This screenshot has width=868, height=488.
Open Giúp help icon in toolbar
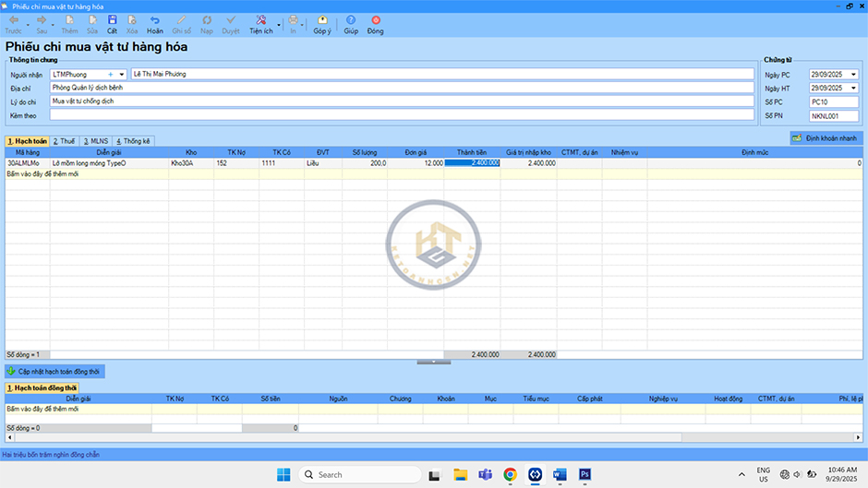click(351, 23)
